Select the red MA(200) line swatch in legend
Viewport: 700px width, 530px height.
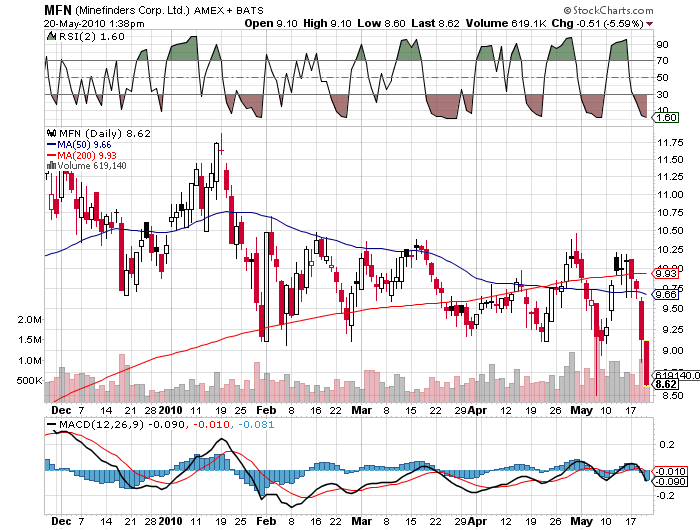click(52, 155)
